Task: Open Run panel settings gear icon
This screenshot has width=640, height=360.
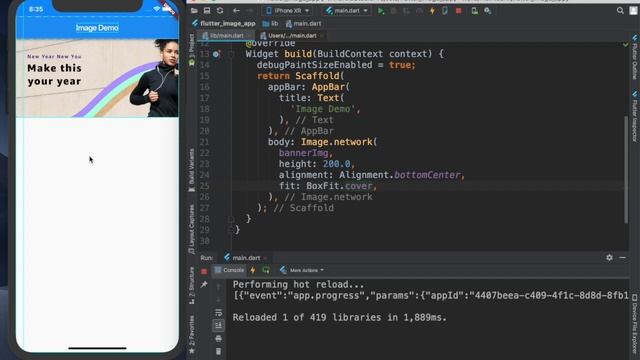Action: 609,258
